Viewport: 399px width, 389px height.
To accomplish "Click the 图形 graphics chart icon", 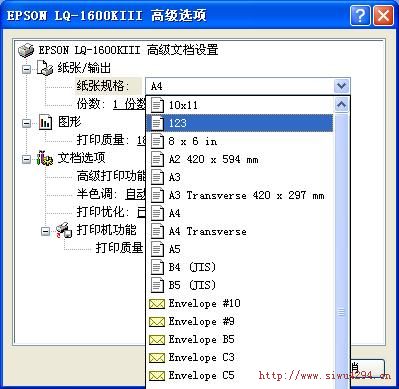I will pyautogui.click(x=45, y=122).
